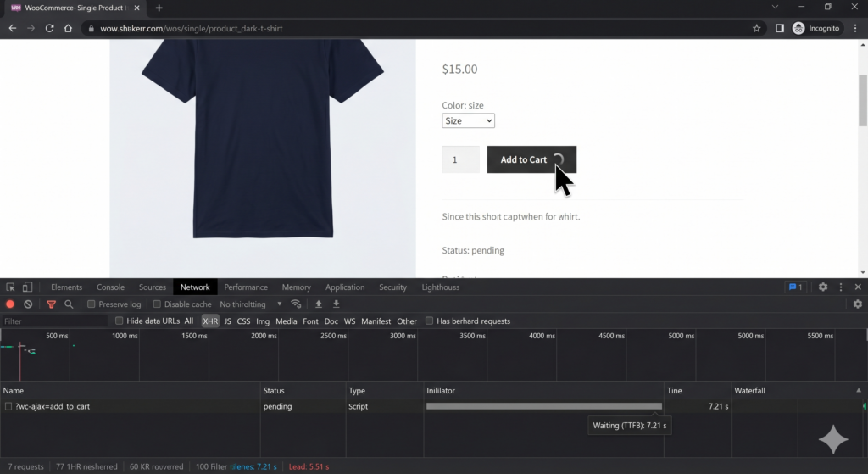Switch to the Sources tab

[x=153, y=287]
